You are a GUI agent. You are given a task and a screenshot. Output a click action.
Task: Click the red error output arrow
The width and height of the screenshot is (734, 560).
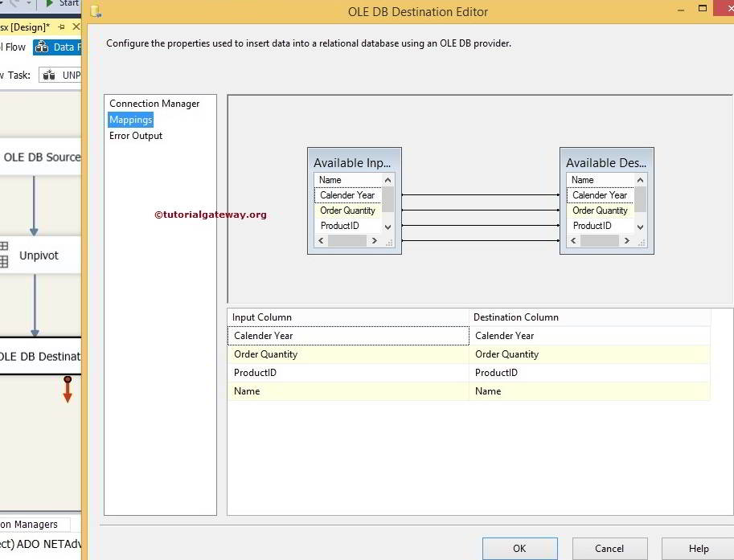[x=68, y=390]
